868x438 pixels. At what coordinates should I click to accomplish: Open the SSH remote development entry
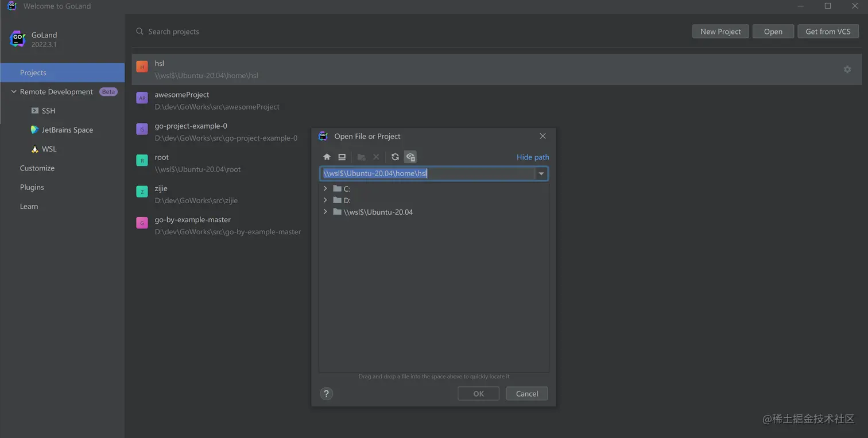49,111
